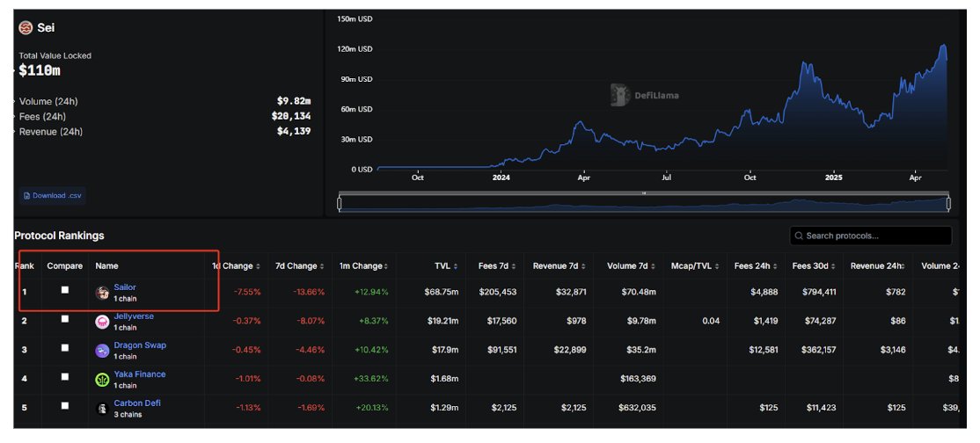Click the Rank column header

[x=25, y=266]
